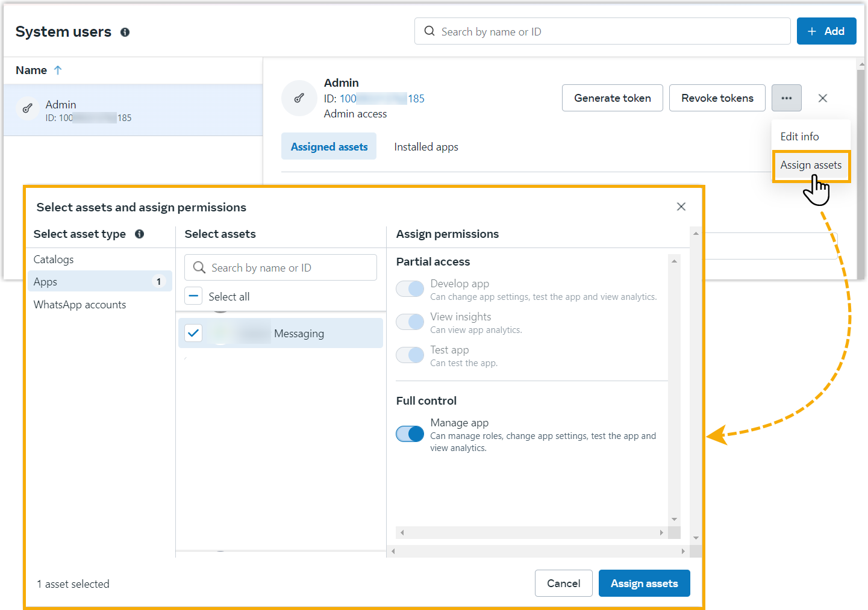Choose Assign assets from the menu
The height and width of the screenshot is (610, 868).
click(x=811, y=166)
